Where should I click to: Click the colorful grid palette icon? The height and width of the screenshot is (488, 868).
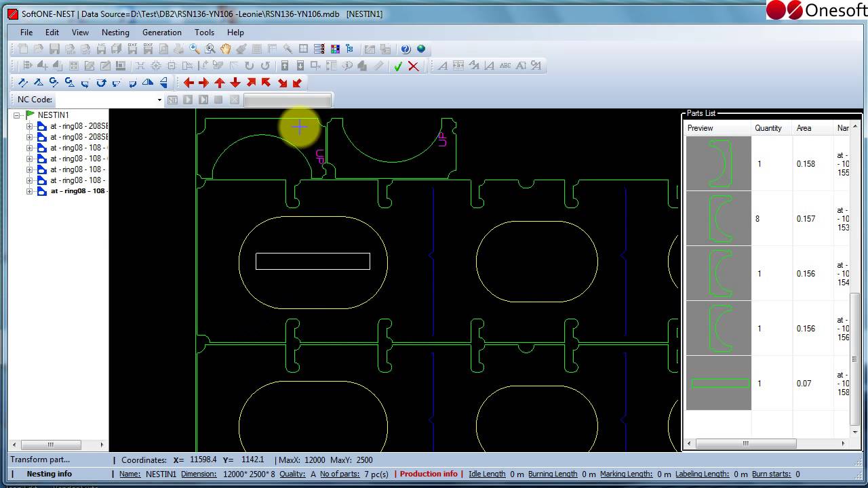pyautogui.click(x=335, y=49)
